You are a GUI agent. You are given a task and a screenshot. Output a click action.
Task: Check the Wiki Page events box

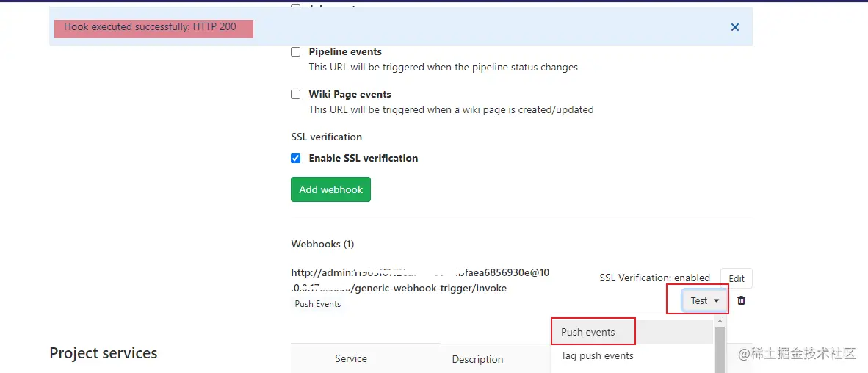pos(296,95)
